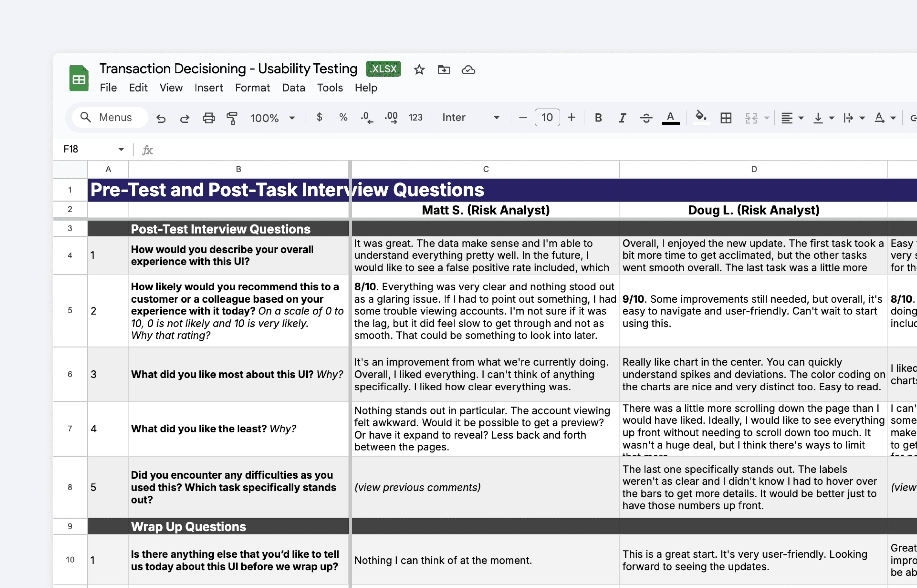Expand the name box dropdown arrow
The image size is (917, 588).
coord(121,149)
